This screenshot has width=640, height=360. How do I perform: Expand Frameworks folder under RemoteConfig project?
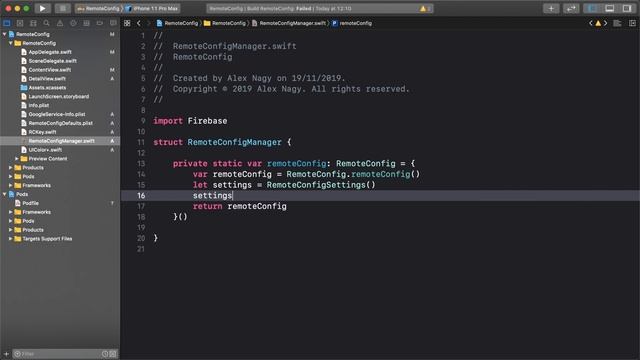(x=11, y=185)
